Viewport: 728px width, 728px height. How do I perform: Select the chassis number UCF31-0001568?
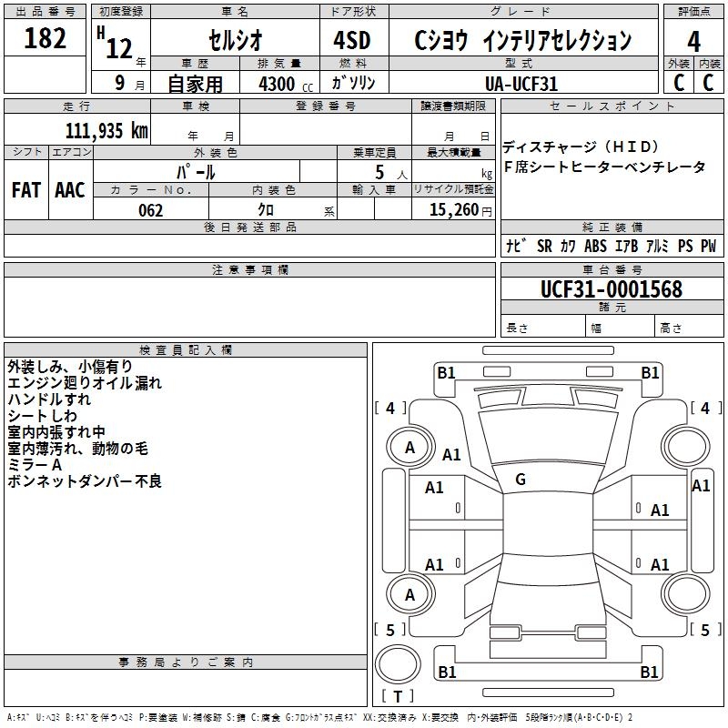click(611, 289)
